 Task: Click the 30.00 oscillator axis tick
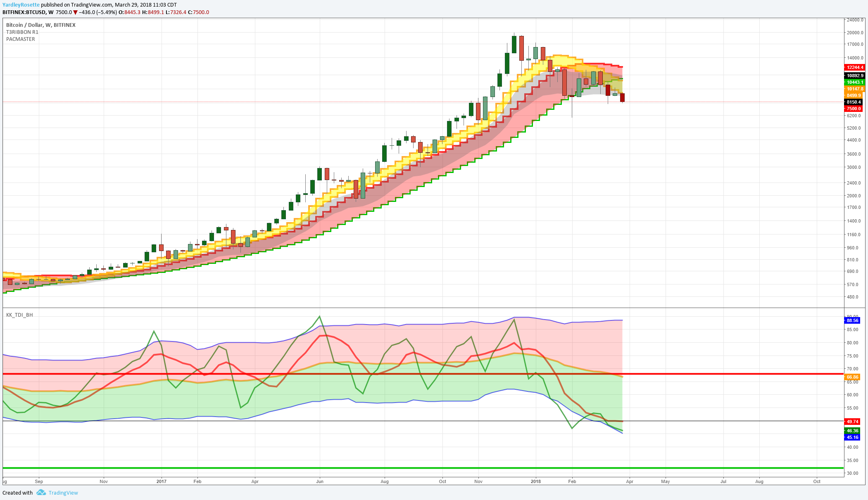(852, 473)
